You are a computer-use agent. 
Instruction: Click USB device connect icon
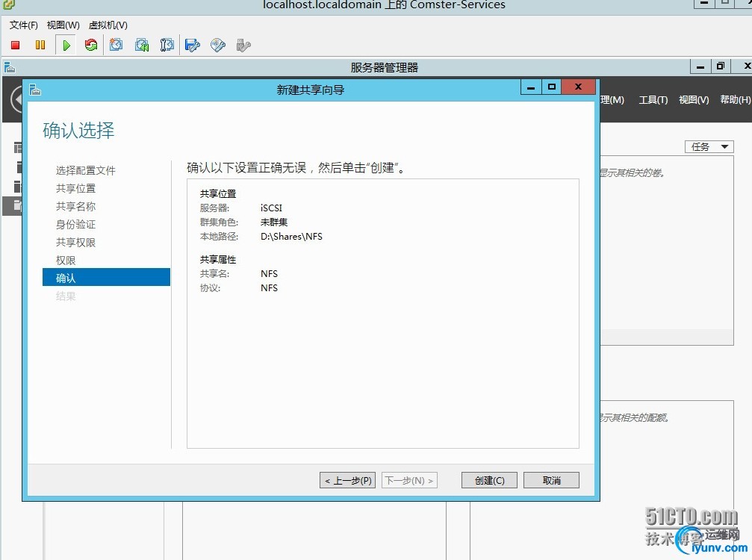coord(243,45)
